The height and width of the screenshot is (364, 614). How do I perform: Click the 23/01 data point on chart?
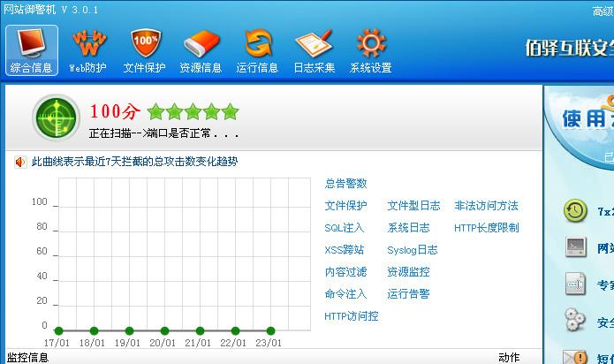[270, 330]
